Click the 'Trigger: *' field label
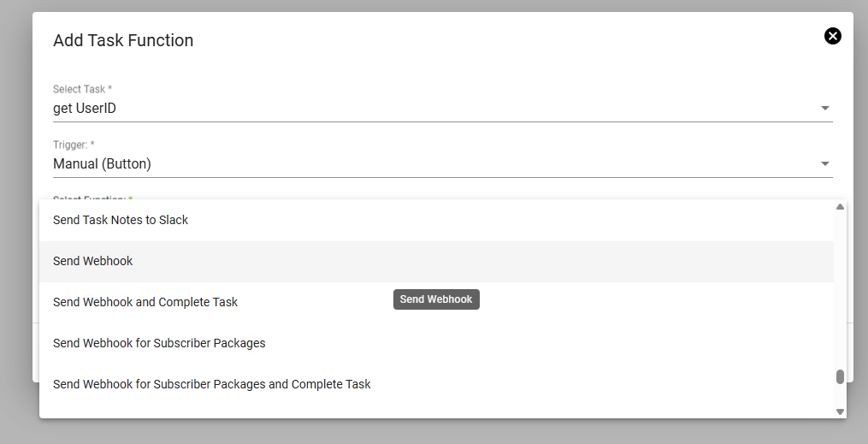The height and width of the screenshot is (444, 868). (74, 145)
